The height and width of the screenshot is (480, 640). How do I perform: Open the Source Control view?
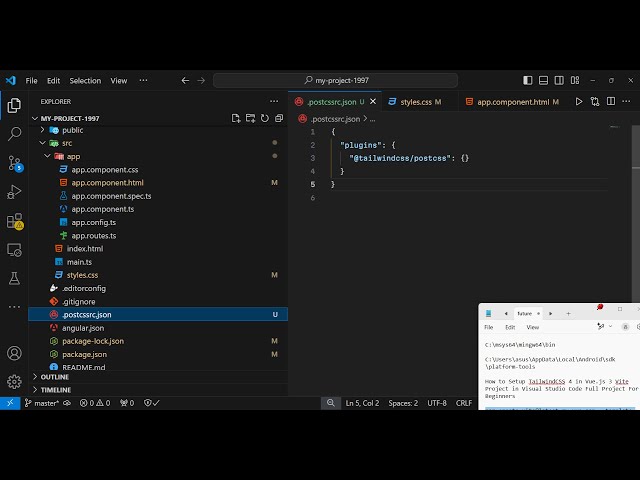(15, 163)
